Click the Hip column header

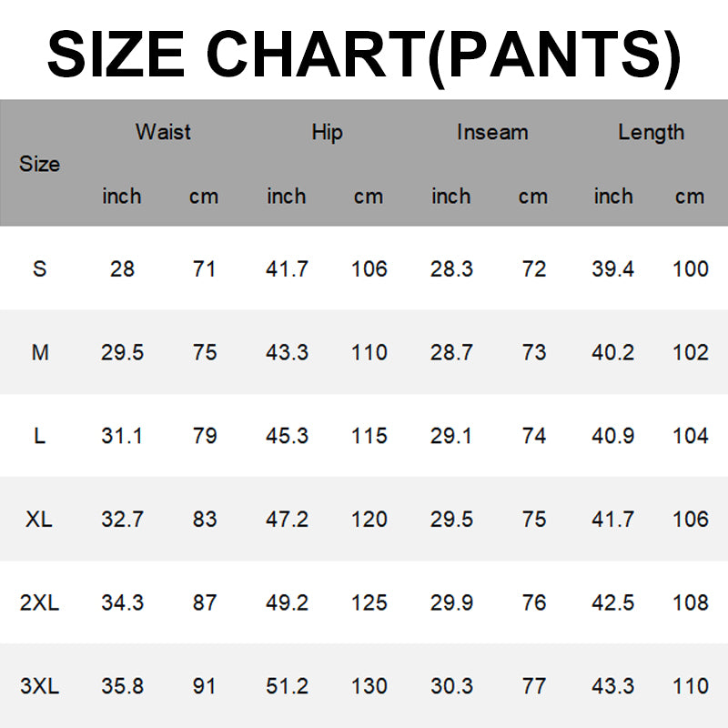click(327, 132)
